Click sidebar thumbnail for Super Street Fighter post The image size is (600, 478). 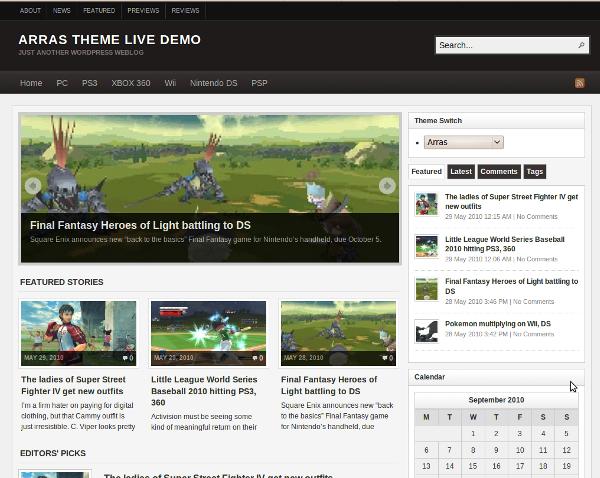(427, 204)
